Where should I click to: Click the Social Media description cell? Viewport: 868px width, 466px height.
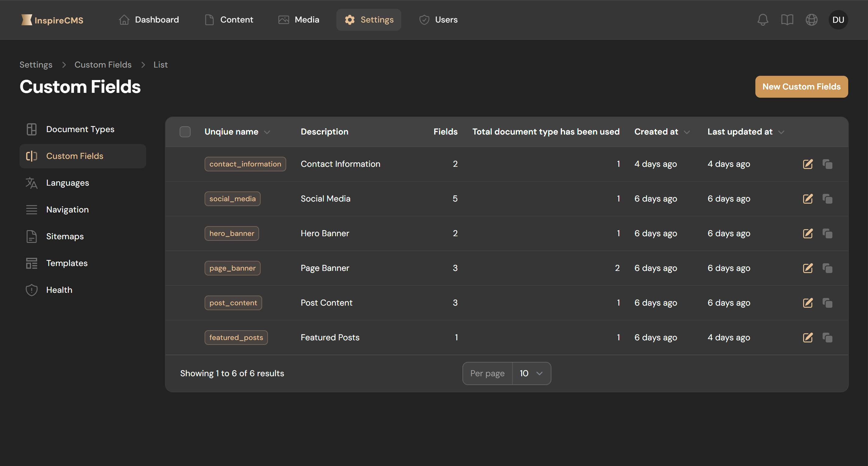coord(325,199)
